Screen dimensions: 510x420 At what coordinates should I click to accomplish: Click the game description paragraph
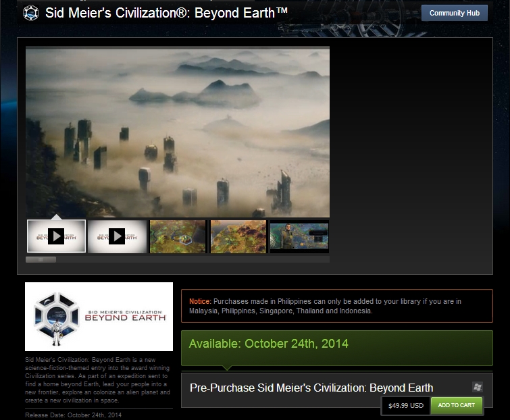point(98,378)
